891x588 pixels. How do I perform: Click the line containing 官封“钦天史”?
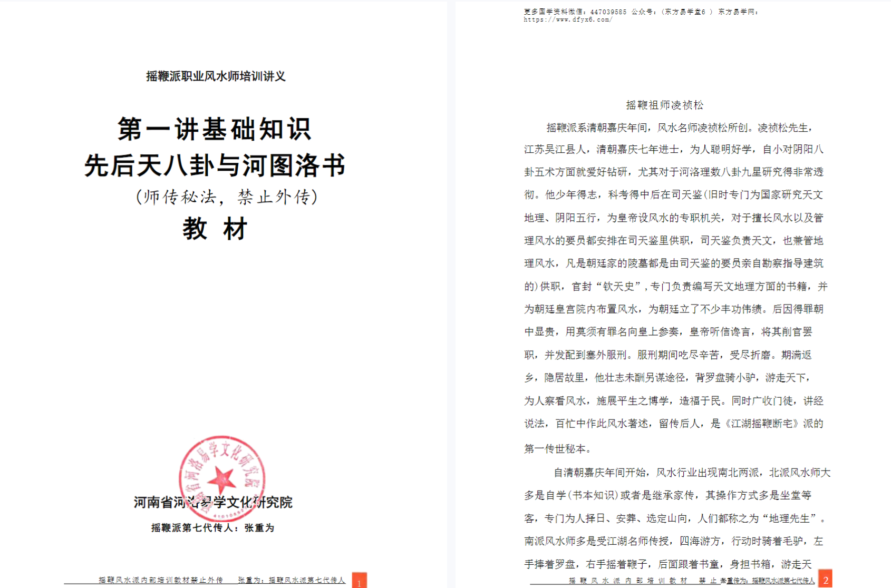point(676,287)
